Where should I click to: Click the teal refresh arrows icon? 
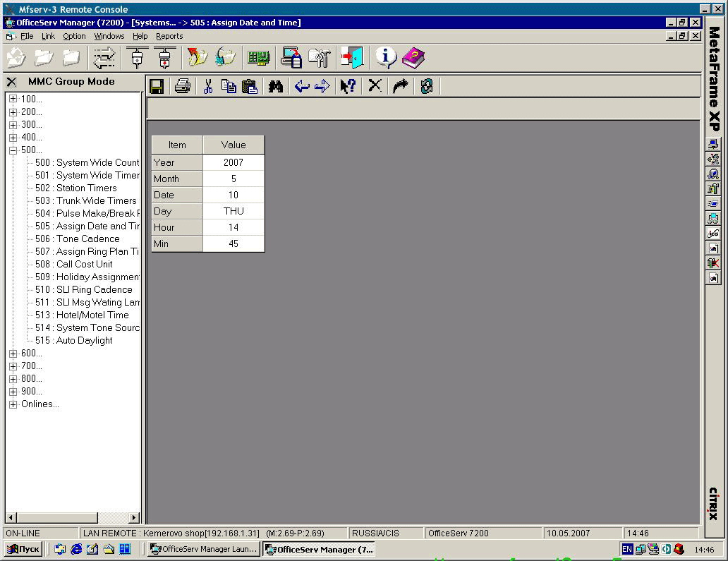[427, 86]
